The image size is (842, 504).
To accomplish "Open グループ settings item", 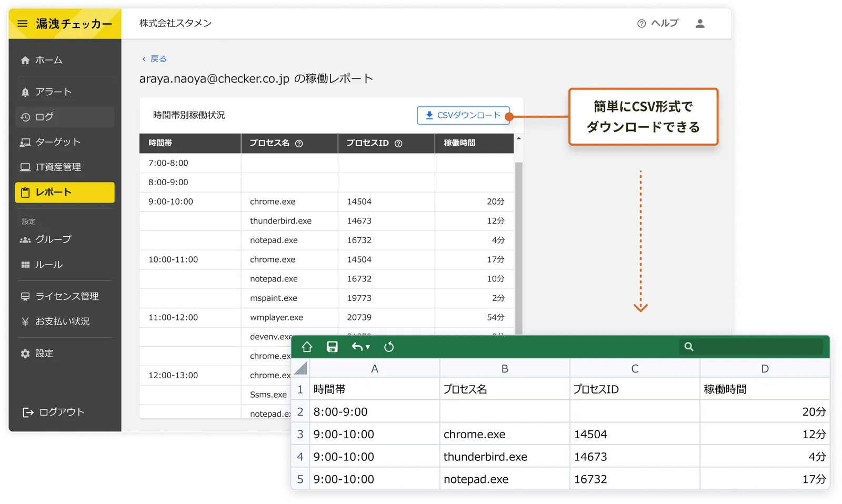I will click(65, 239).
